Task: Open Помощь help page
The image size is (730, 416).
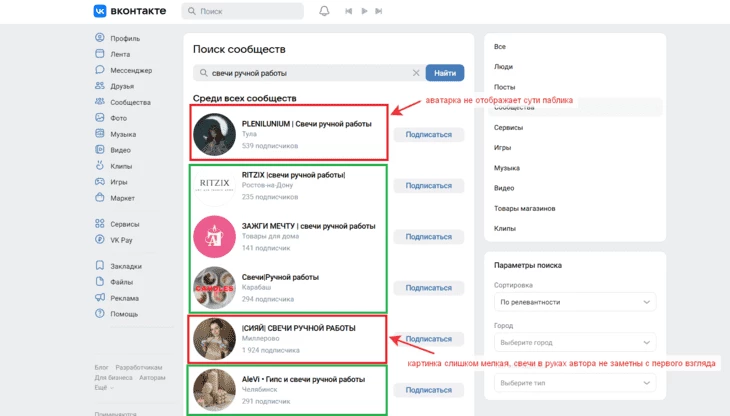Action: click(x=116, y=314)
